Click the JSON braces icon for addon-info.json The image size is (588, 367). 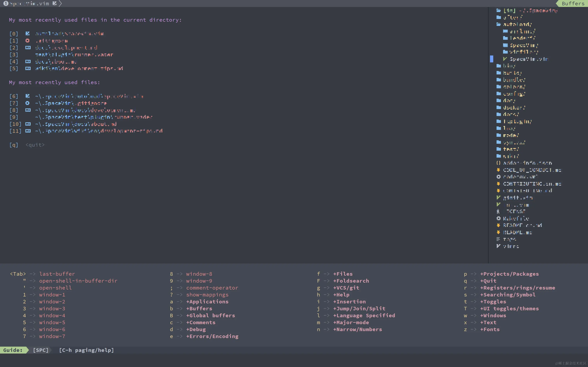click(498, 163)
